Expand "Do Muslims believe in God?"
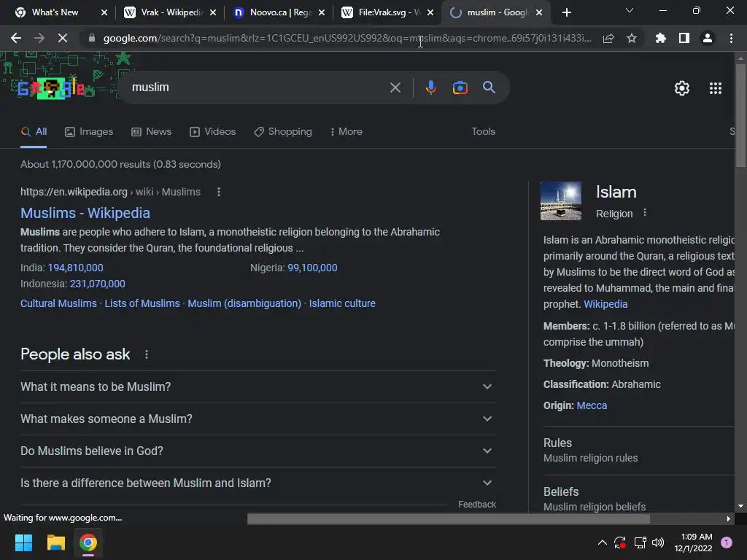The height and width of the screenshot is (560, 747). click(258, 451)
